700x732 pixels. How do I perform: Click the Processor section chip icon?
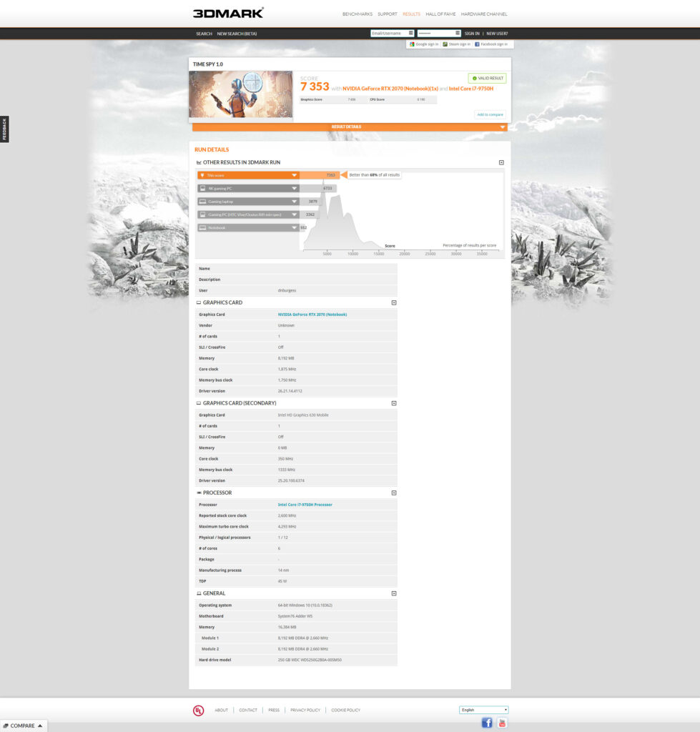click(199, 493)
